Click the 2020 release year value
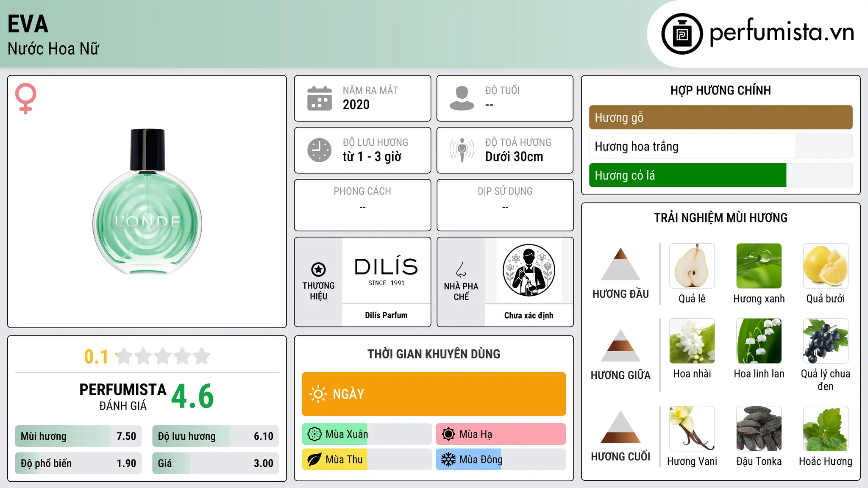Screen dimensions: 868x488 pos(356,105)
